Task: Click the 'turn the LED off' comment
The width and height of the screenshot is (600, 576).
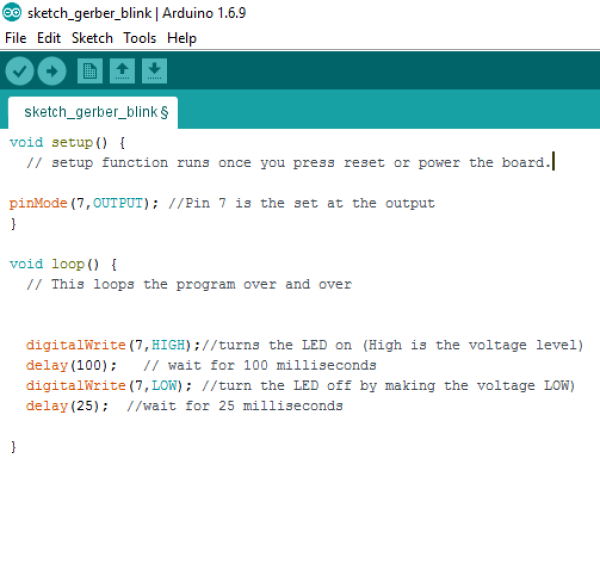Action: click(388, 386)
